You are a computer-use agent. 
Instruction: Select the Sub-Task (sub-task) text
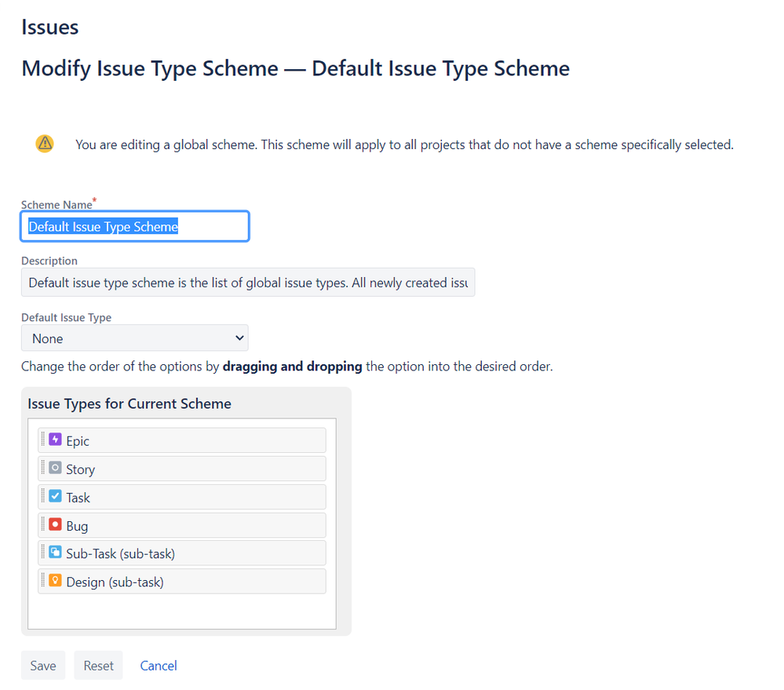(x=121, y=554)
